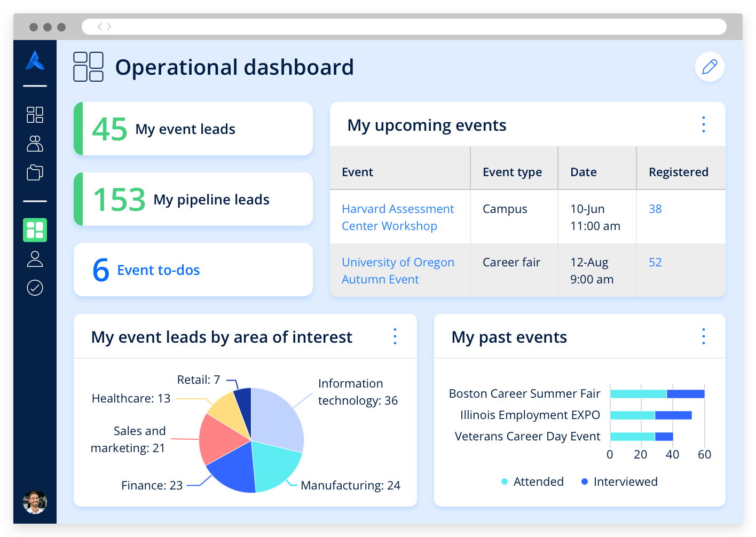Click Illinois Employment EXPO attended bar
The image size is (756, 537).
pyautogui.click(x=633, y=415)
